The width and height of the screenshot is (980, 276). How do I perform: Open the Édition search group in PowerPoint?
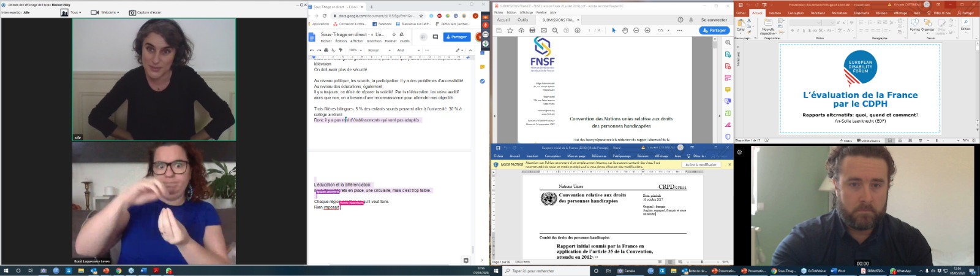point(965,25)
